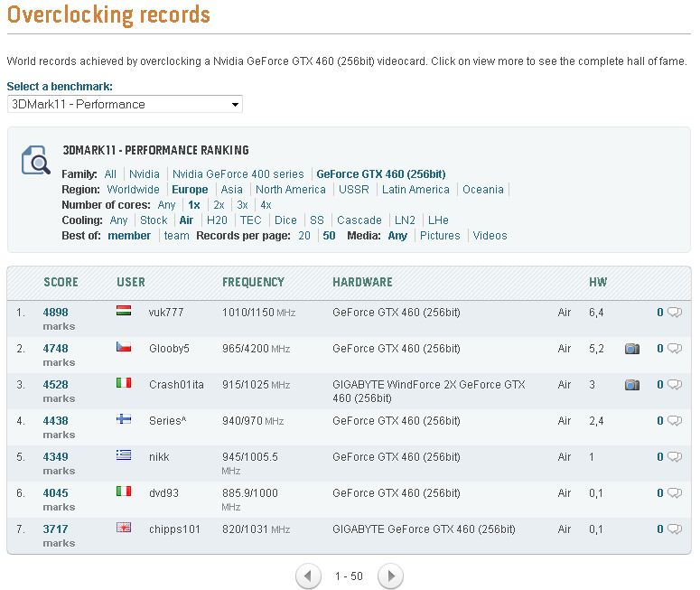Click the flag next to chipps101
Image resolution: width=700 pixels, height=590 pixels.
(124, 528)
